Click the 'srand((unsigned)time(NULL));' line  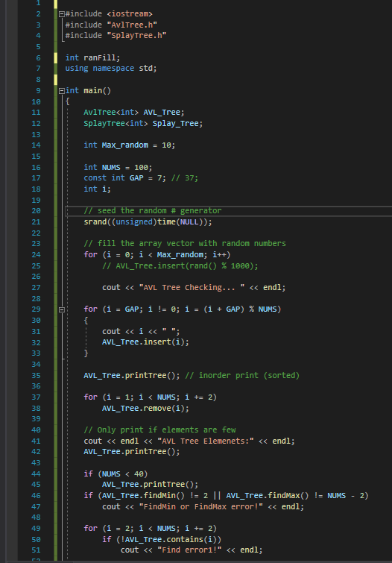[x=148, y=222]
